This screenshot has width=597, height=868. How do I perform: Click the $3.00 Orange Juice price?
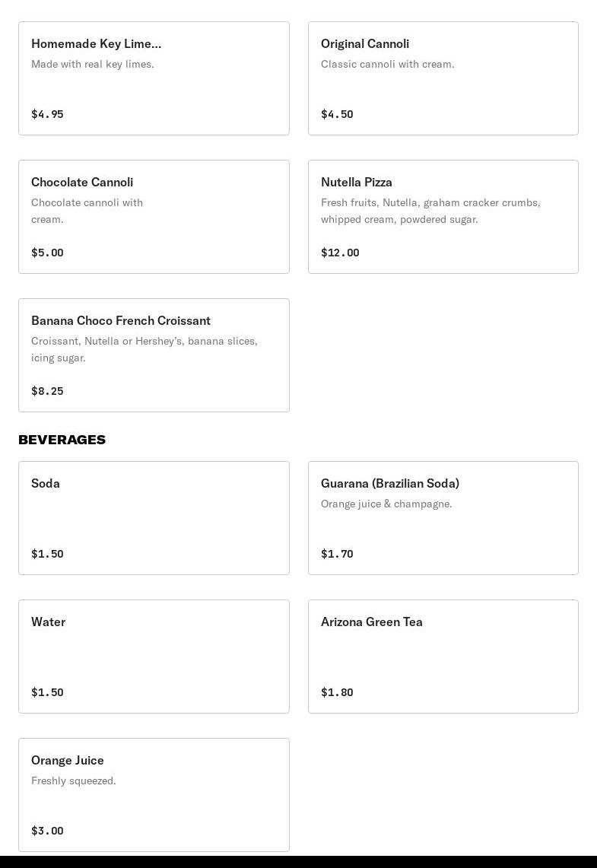coord(47,831)
